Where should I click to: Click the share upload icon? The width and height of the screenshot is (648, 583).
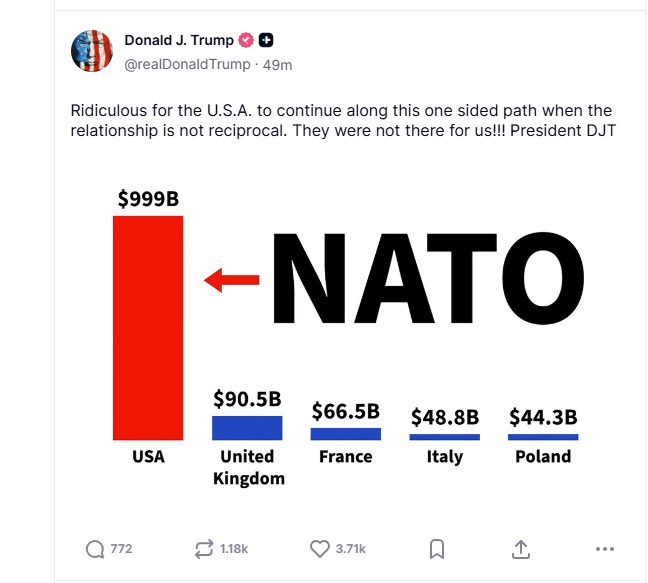[x=521, y=549]
